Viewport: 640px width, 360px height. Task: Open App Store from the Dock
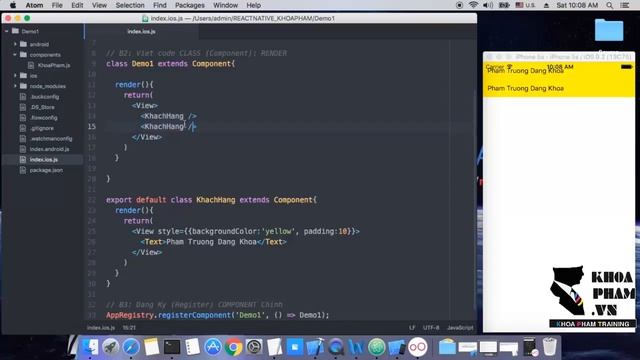point(213,347)
